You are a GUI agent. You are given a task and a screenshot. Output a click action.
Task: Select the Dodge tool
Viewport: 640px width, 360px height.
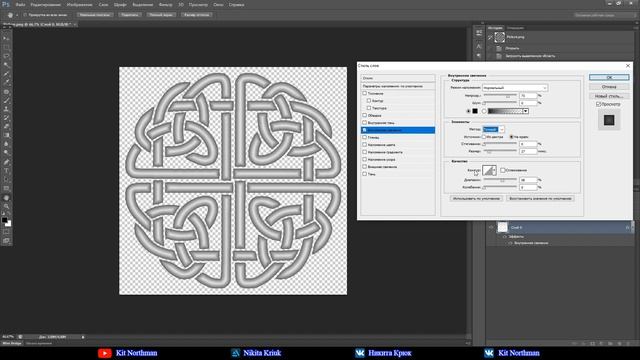click(6, 153)
